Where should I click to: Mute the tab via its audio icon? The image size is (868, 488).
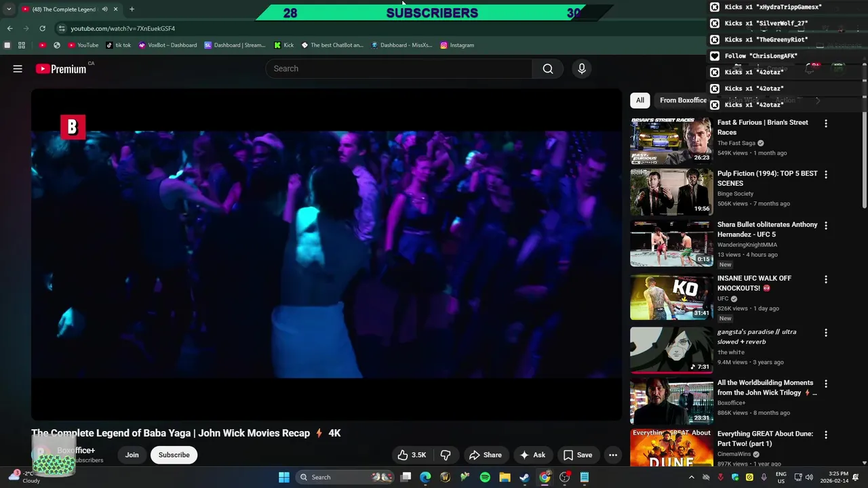click(104, 9)
